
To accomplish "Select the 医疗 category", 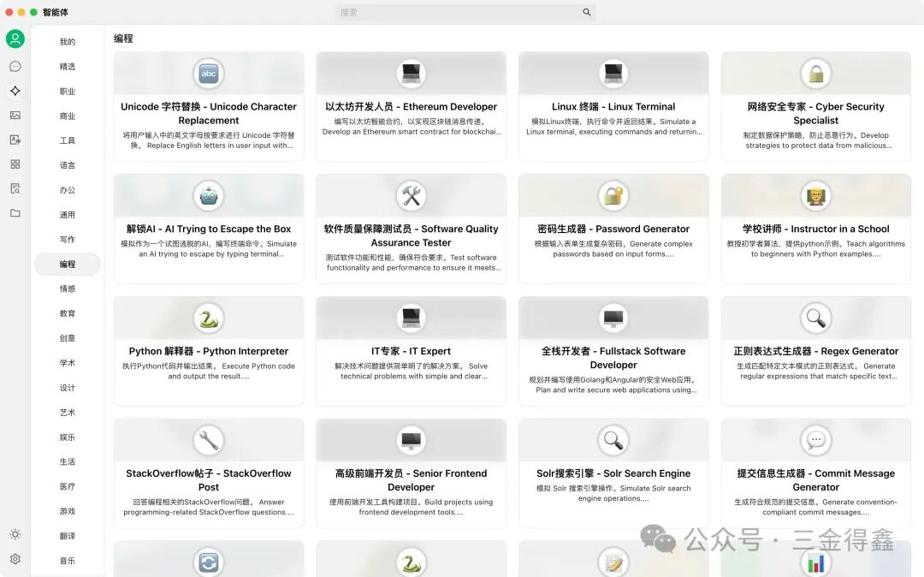I will pos(68,486).
